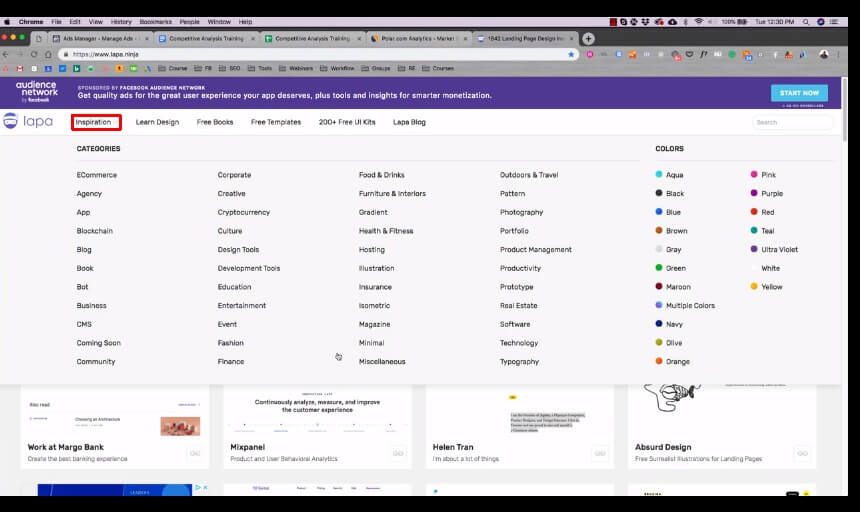860x512 pixels.
Task: Select the Development Tools category
Action: (248, 268)
